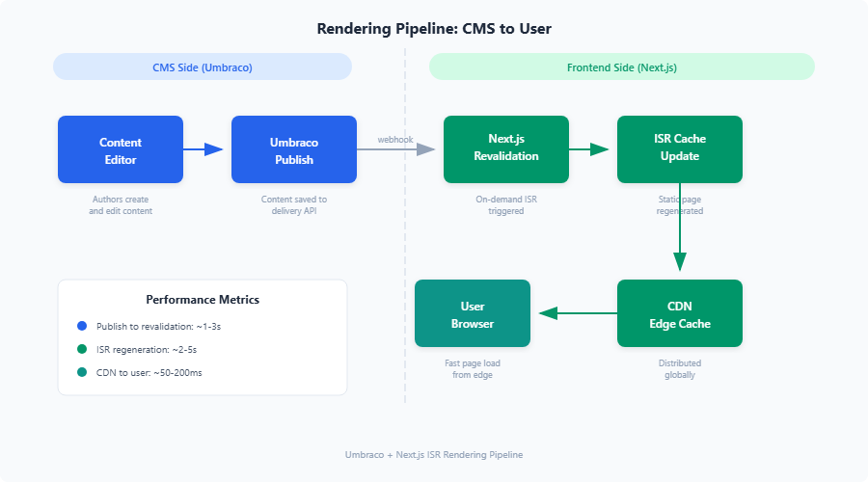This screenshot has width=868, height=482.
Task: Click the webhook arrow label
Action: point(395,140)
